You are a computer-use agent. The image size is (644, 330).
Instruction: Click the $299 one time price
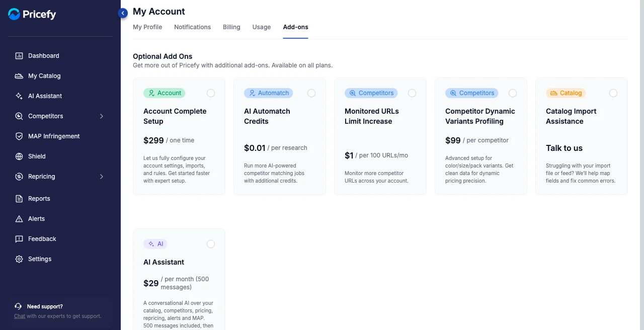tap(169, 140)
